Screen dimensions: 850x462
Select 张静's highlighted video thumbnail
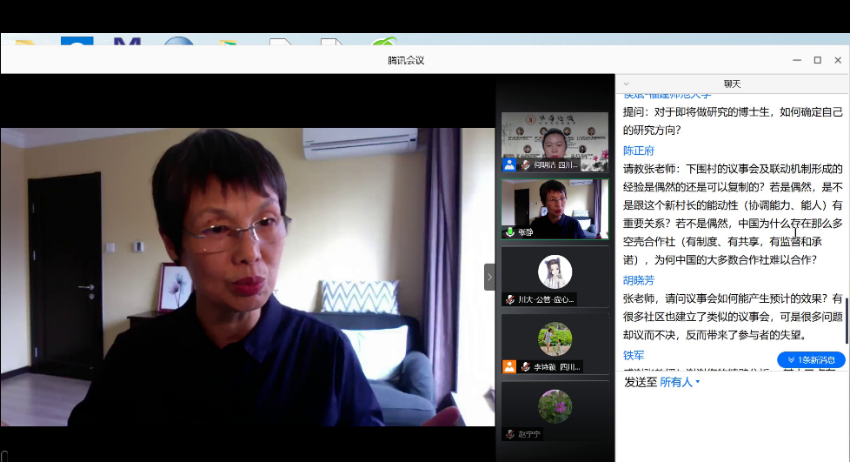pos(554,207)
